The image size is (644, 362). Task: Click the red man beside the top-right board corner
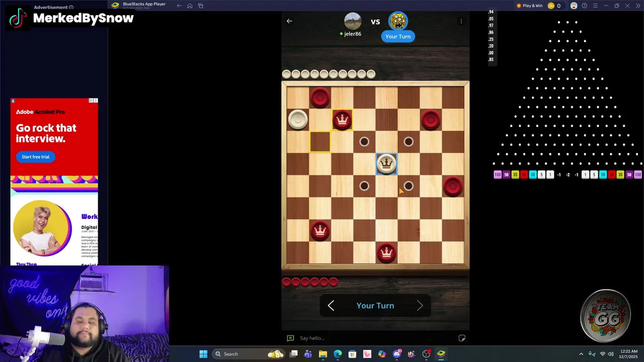coord(431,120)
